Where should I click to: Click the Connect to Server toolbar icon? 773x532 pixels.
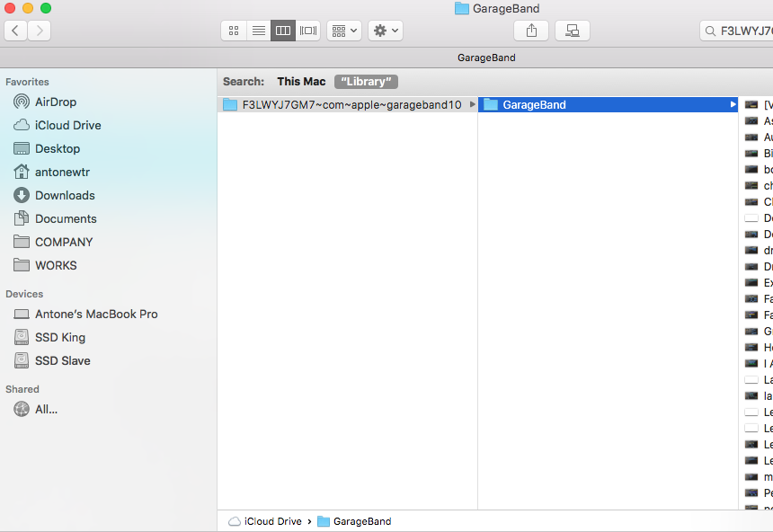point(573,31)
